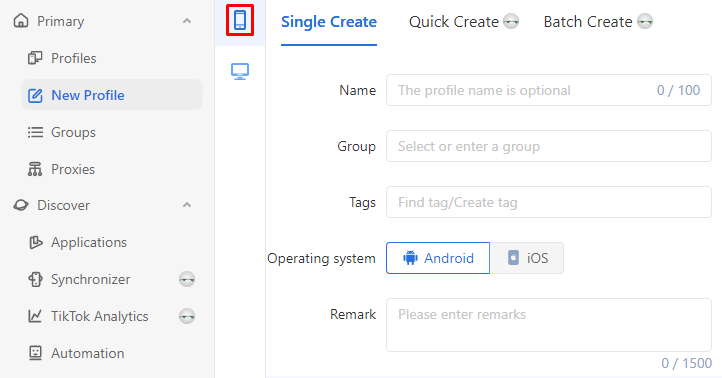Switch to Quick Create tab

[454, 22]
